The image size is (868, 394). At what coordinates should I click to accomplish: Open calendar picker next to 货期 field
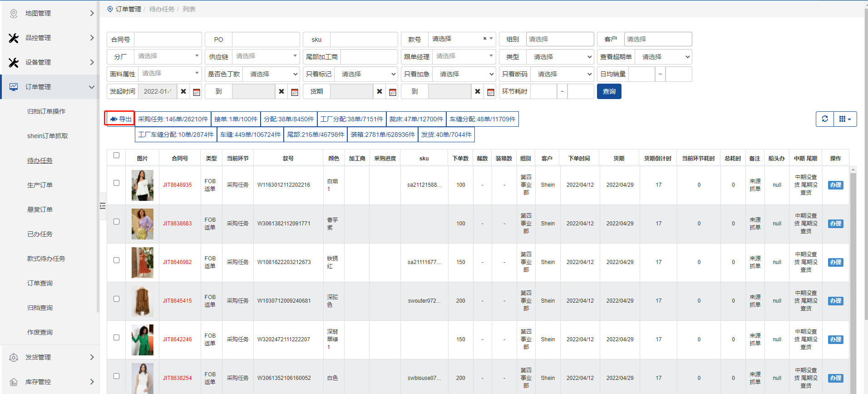tap(393, 92)
